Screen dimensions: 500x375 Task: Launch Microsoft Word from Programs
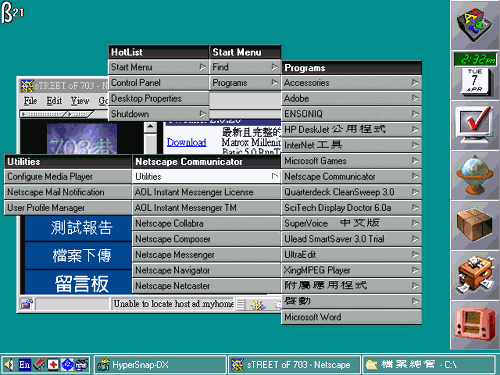pyautogui.click(x=351, y=317)
